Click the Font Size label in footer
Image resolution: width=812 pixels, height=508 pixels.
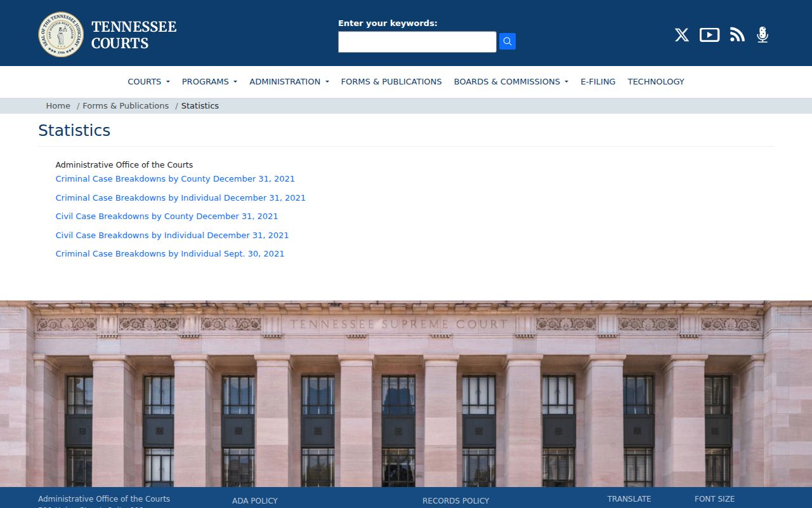[714, 499]
